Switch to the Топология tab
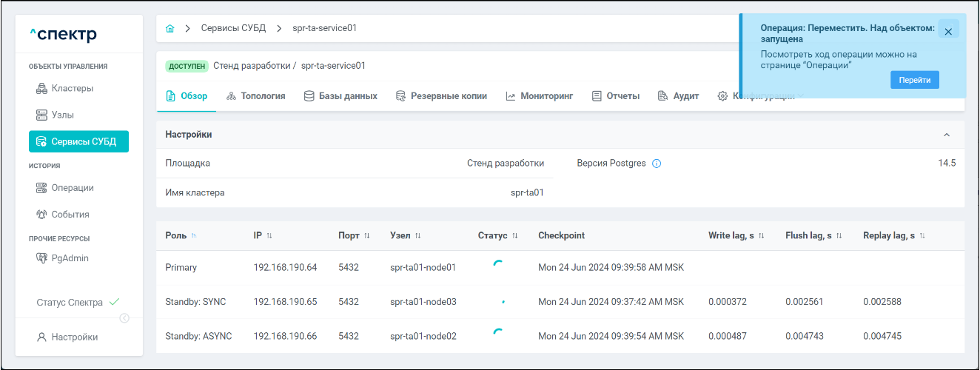Screen dimensions: 980x370 pyautogui.click(x=255, y=96)
